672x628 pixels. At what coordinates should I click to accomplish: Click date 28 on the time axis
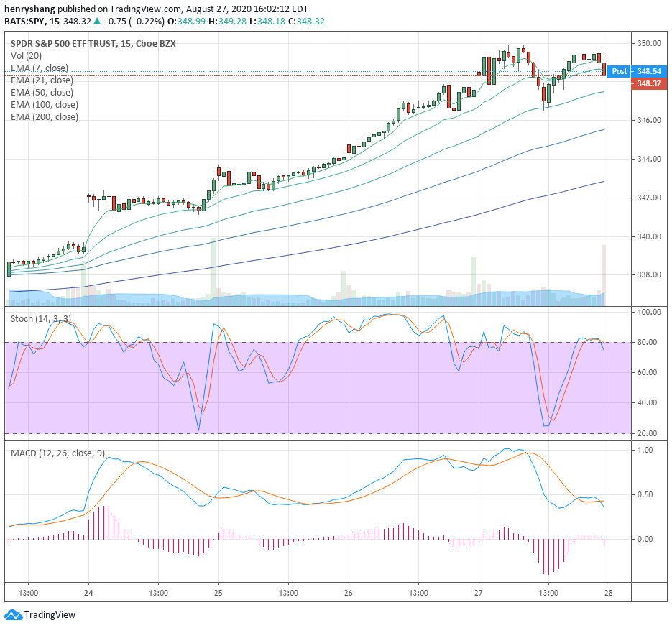609,594
